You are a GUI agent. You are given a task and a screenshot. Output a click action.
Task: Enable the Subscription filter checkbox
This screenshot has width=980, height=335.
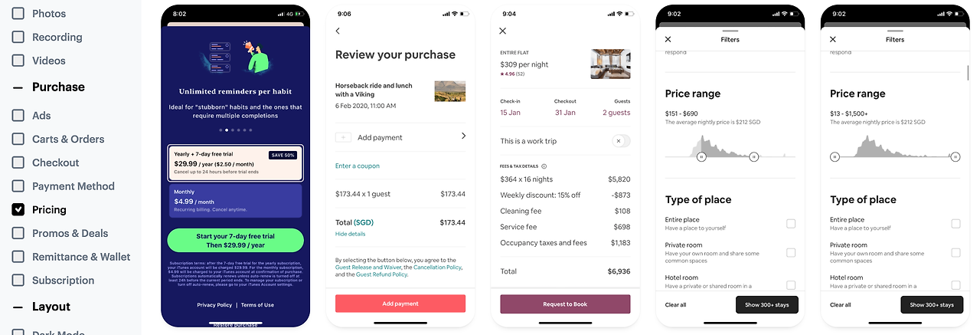coord(18,280)
